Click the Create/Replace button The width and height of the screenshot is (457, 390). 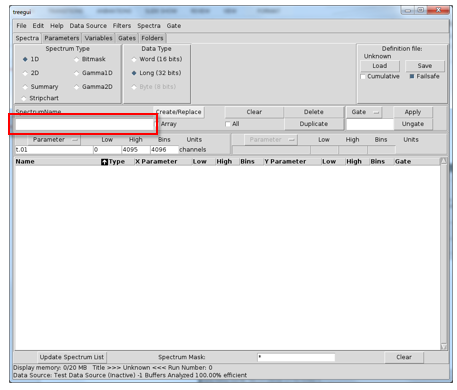tap(179, 112)
